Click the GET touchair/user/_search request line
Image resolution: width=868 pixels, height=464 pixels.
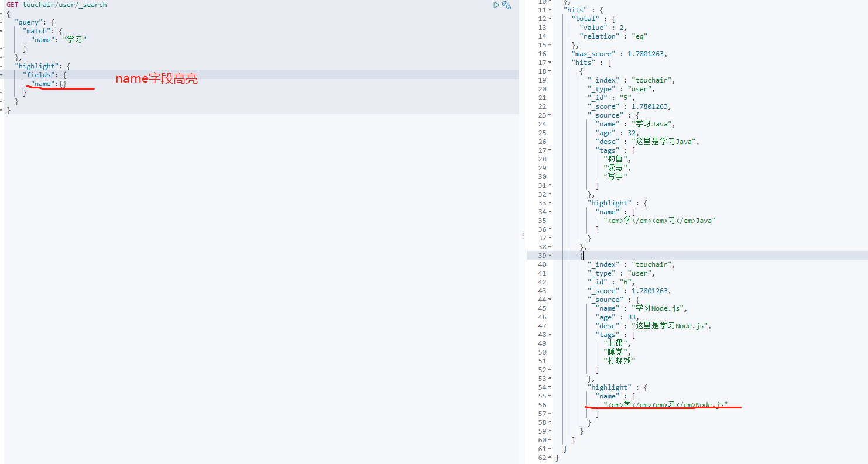tap(57, 5)
